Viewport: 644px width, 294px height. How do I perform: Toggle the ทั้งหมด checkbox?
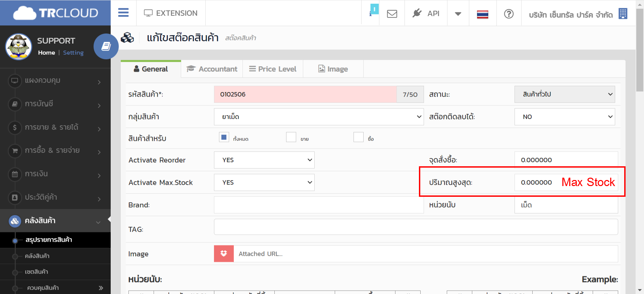pyautogui.click(x=224, y=137)
